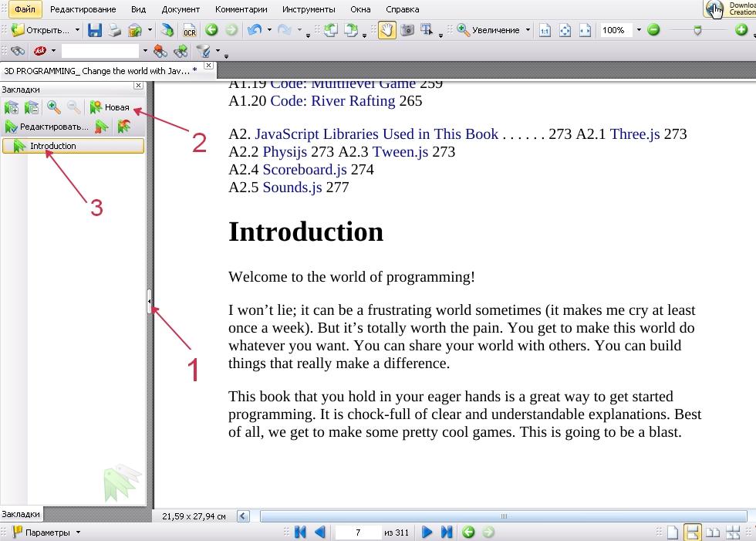Viewport: 756px width, 541px height.
Task: Open the JavaScript Libraries Used in This Book link
Action: click(376, 134)
